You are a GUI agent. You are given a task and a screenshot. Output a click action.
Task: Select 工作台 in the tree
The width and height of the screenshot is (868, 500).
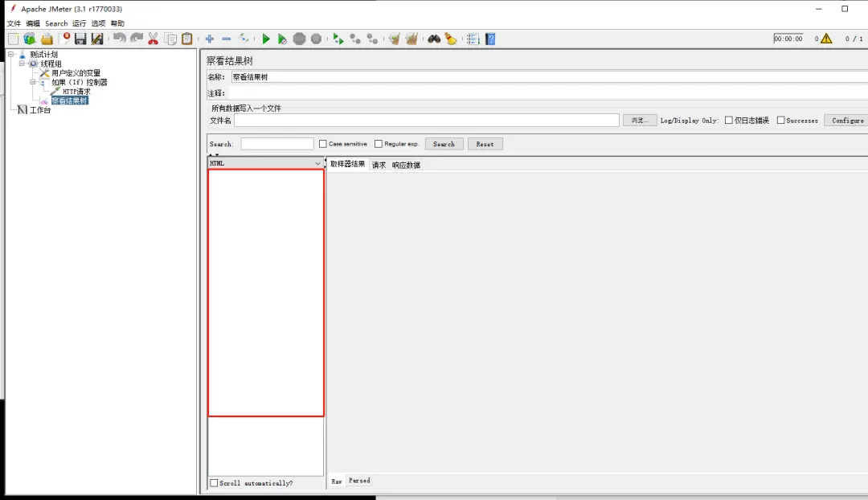[40, 110]
